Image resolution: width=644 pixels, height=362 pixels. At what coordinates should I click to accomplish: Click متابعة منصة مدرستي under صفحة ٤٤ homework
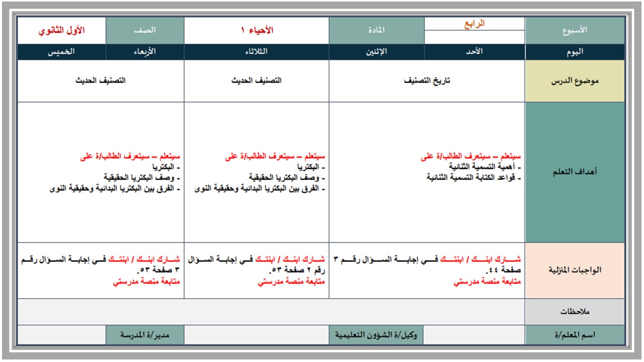tap(488, 282)
